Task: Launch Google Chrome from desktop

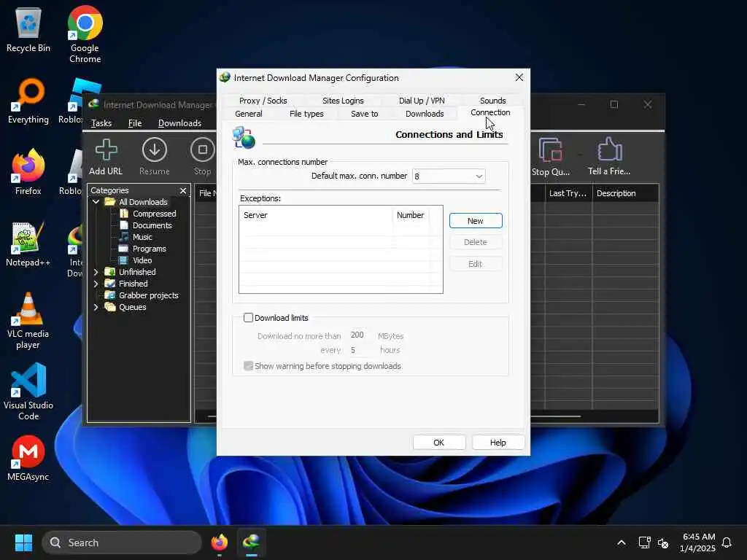Action: pyautogui.click(x=85, y=34)
